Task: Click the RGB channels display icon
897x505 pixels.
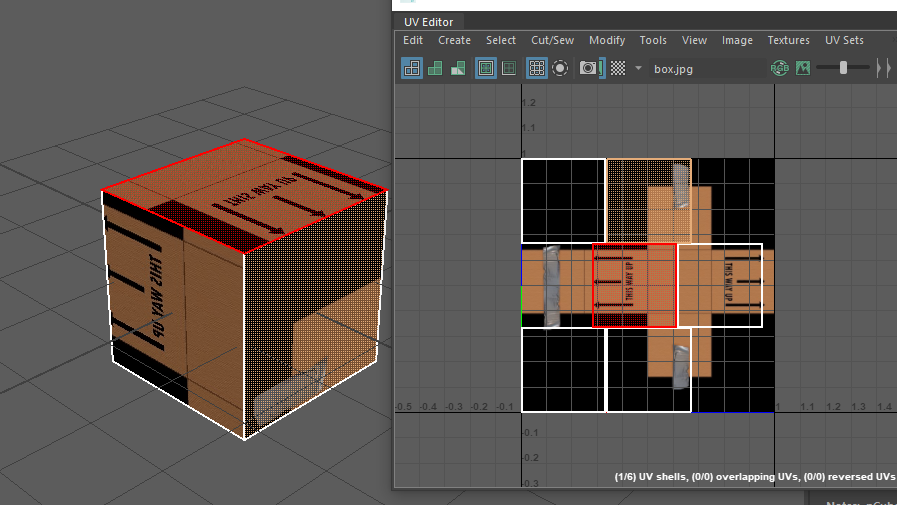Action: (780, 68)
